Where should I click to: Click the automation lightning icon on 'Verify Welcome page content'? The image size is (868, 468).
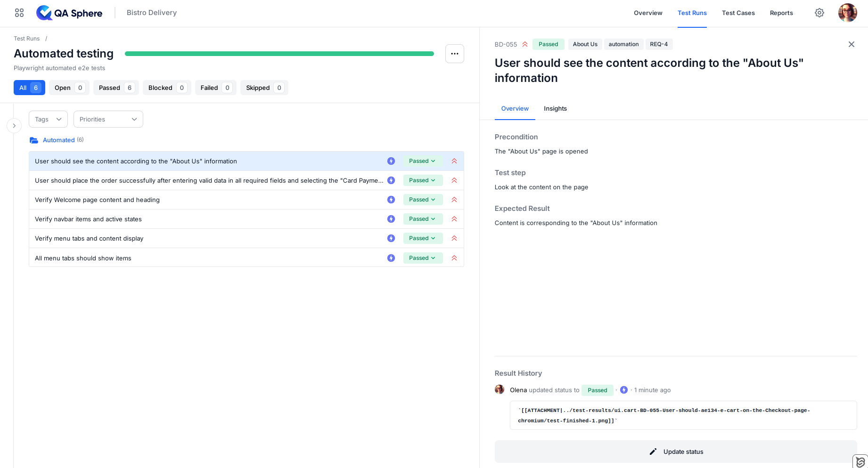point(391,199)
